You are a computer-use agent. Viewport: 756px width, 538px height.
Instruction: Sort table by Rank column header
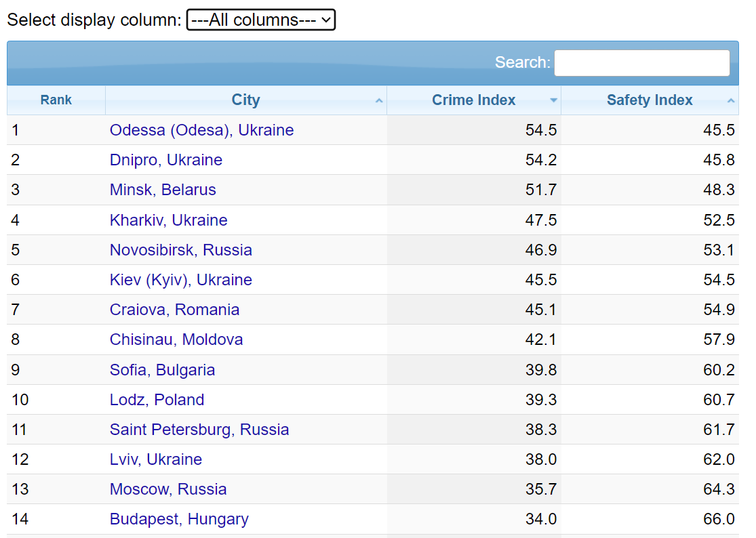pyautogui.click(x=56, y=100)
